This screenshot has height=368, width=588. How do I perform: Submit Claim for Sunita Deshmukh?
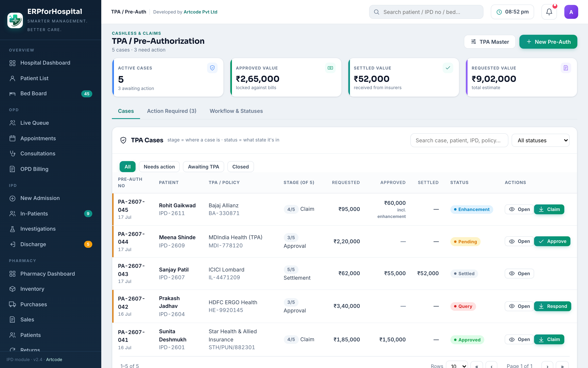tap(549, 340)
